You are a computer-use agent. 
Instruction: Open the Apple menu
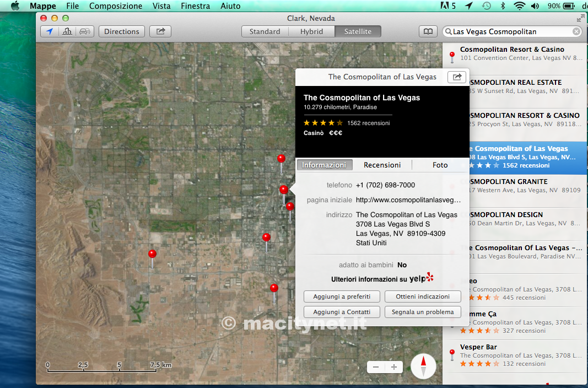(x=15, y=6)
